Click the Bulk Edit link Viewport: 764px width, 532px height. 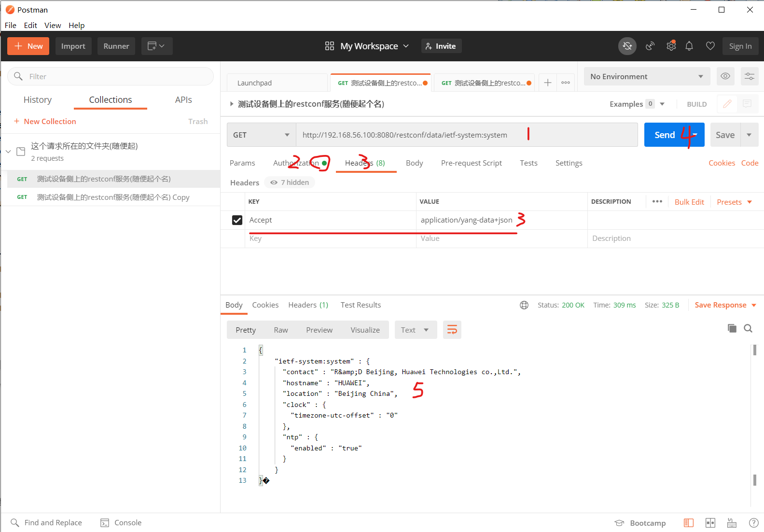[x=689, y=202]
